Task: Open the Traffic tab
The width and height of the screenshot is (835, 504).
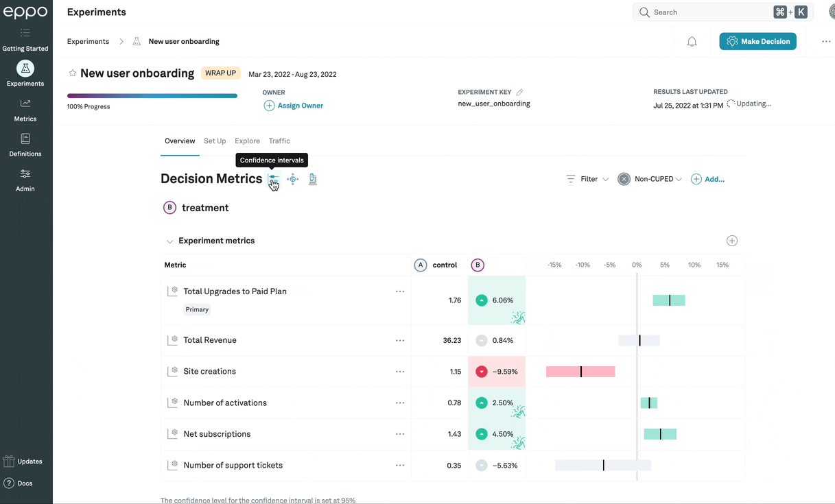Action: pos(279,141)
